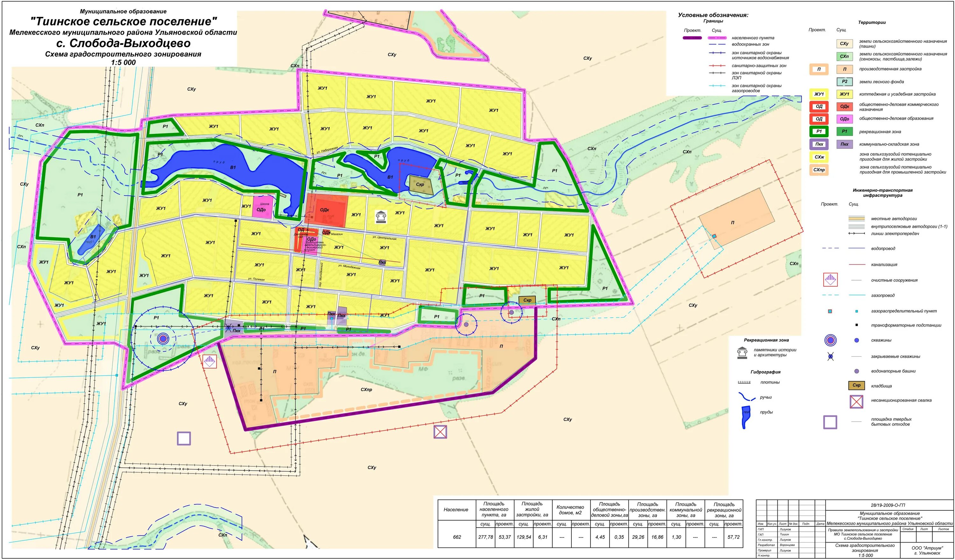Click the legend history monuments icon

point(742,353)
